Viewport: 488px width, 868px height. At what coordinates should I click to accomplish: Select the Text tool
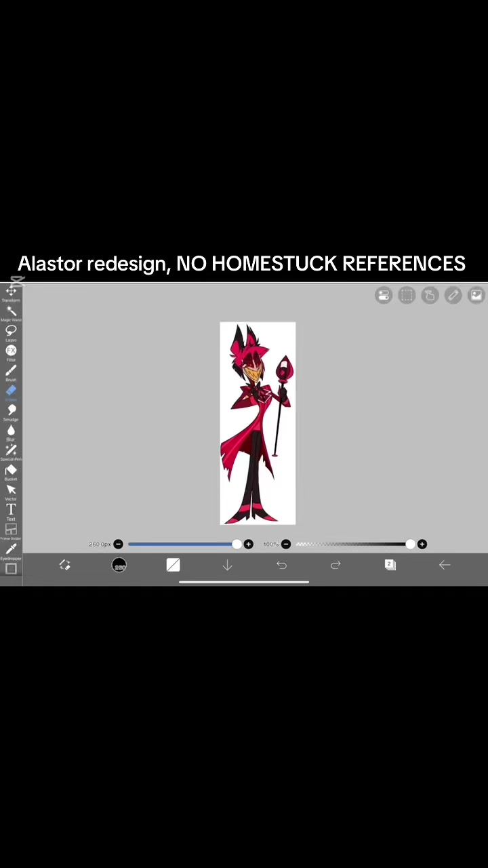click(11, 511)
